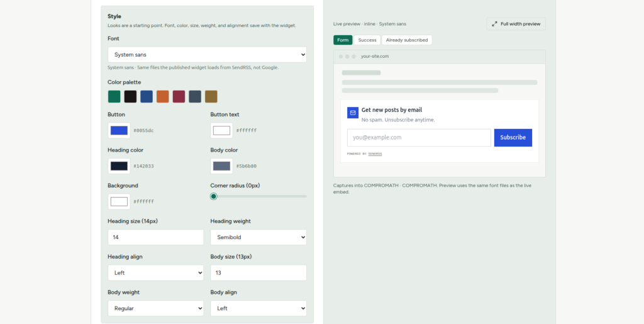Open the Heading color picker #142033
The width and height of the screenshot is (644, 324).
(x=119, y=166)
